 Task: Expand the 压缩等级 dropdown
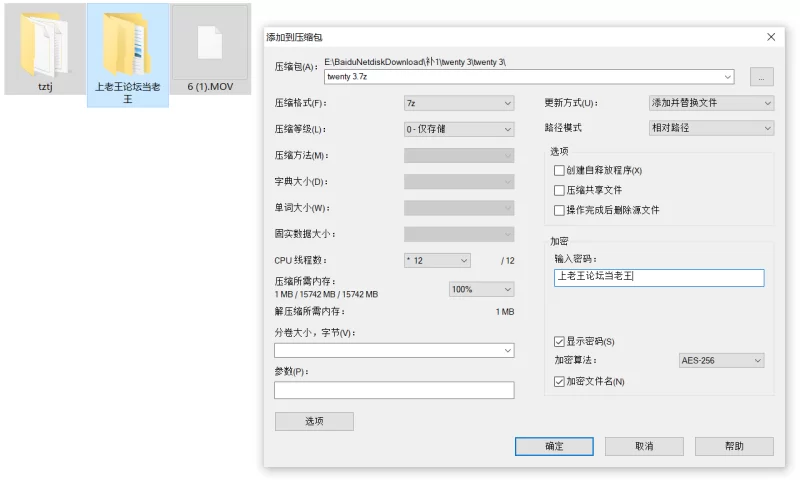pos(458,129)
